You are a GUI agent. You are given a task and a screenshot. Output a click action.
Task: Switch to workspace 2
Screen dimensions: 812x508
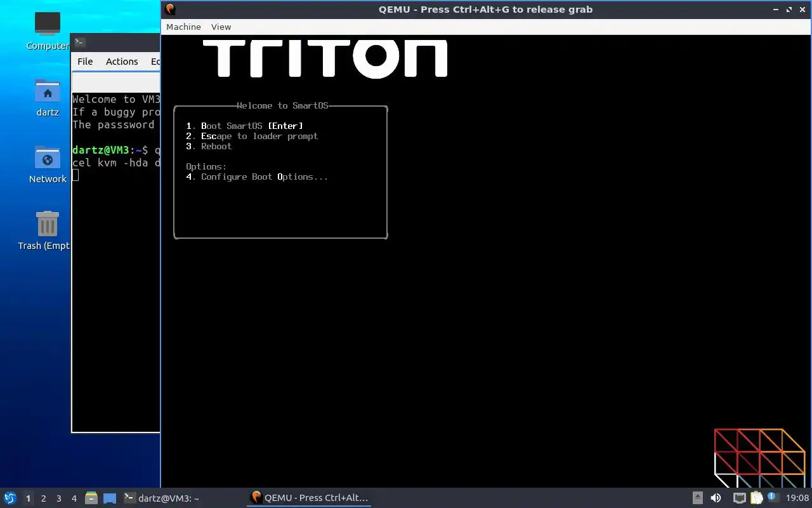click(44, 498)
